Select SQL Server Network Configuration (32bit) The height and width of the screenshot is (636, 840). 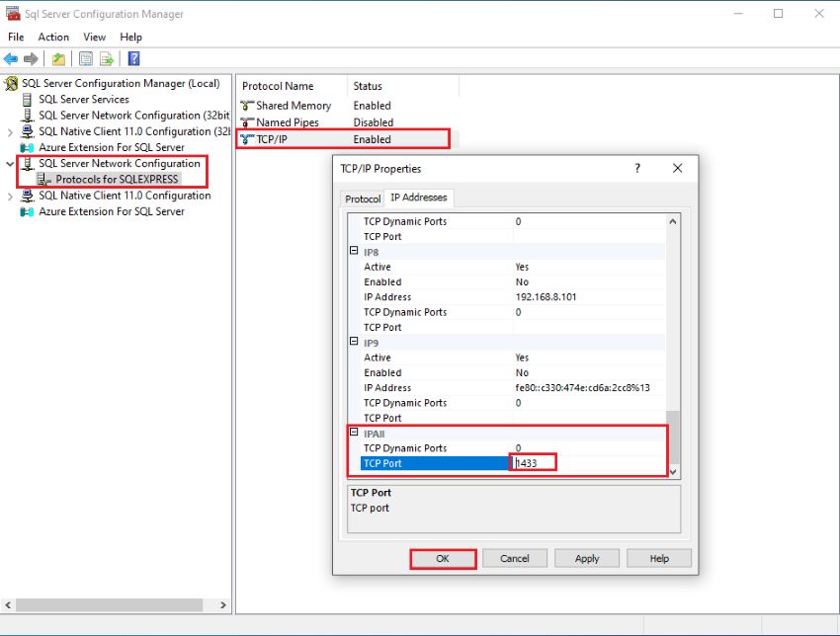click(x=134, y=116)
